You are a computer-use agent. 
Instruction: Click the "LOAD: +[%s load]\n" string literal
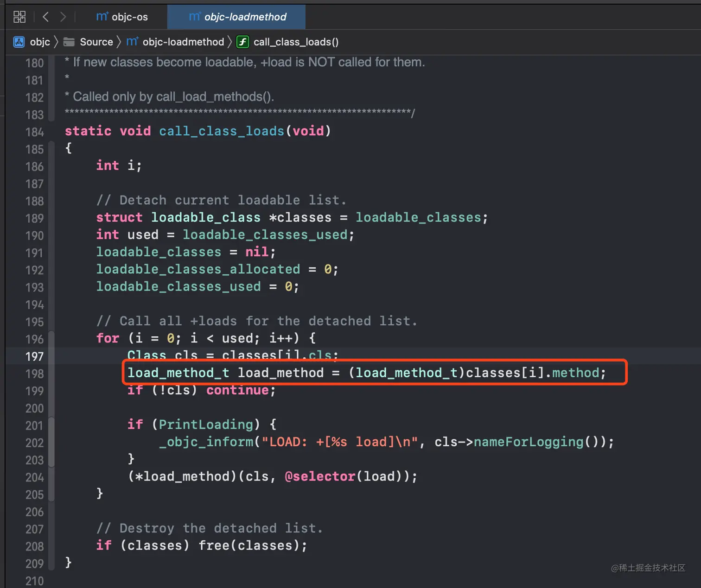pyautogui.click(x=340, y=442)
